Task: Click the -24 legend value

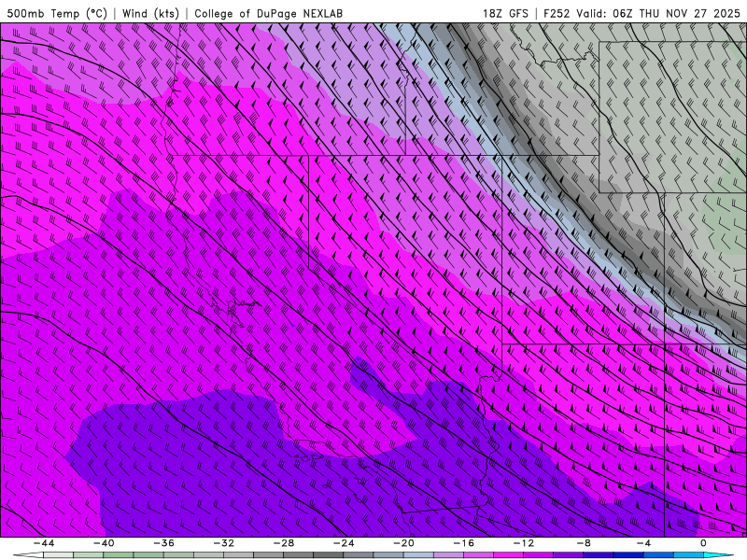Action: click(x=344, y=543)
